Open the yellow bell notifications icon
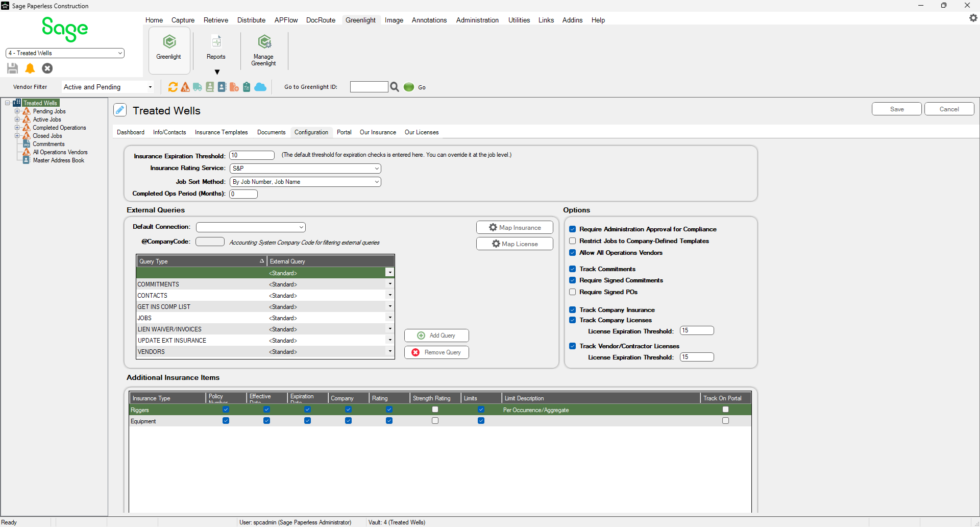980x527 pixels. 30,68
